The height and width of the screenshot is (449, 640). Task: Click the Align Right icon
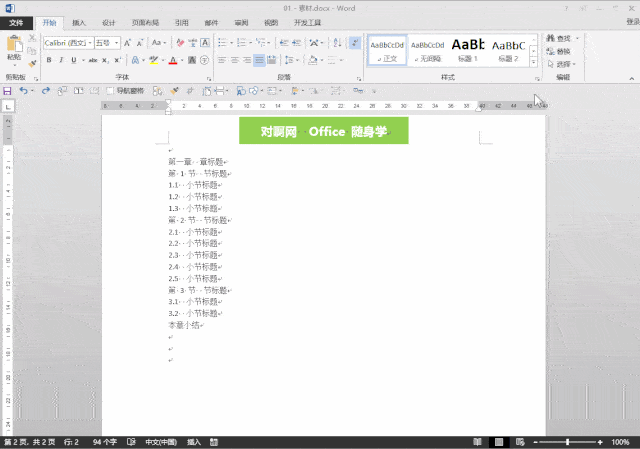click(247, 60)
